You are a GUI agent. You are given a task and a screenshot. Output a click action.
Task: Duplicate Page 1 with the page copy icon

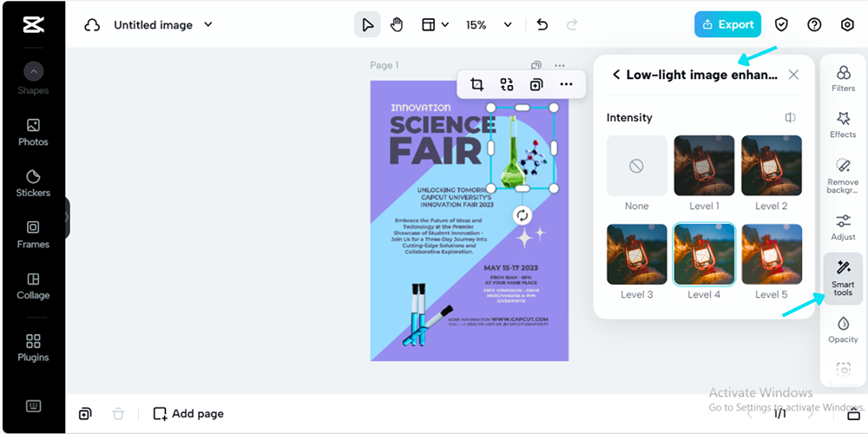coord(536,65)
